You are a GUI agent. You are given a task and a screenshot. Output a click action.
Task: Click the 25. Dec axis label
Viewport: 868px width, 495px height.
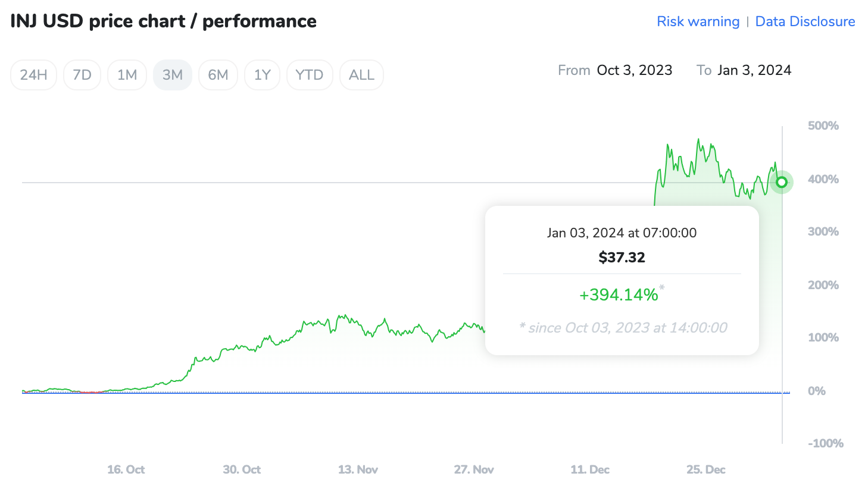[x=706, y=469]
